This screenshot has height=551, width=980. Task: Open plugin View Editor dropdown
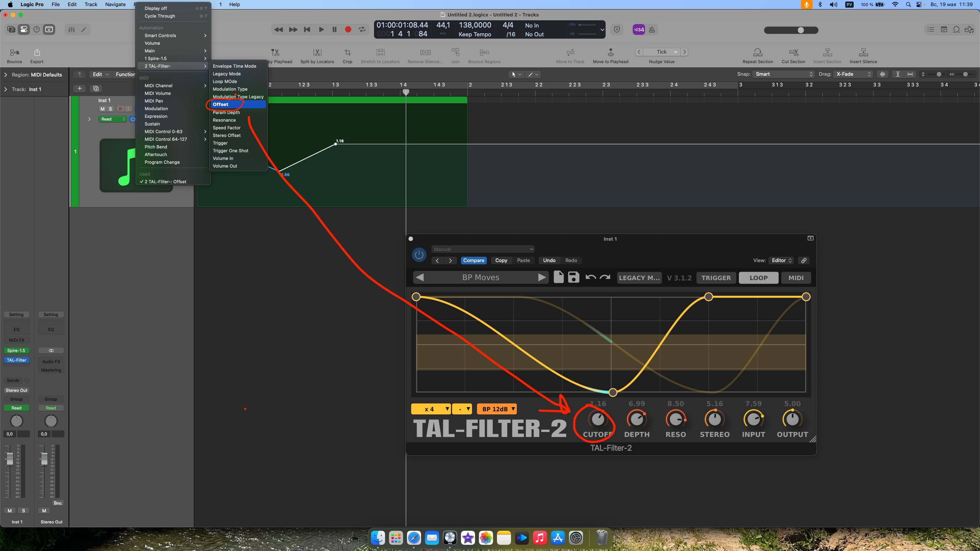781,260
